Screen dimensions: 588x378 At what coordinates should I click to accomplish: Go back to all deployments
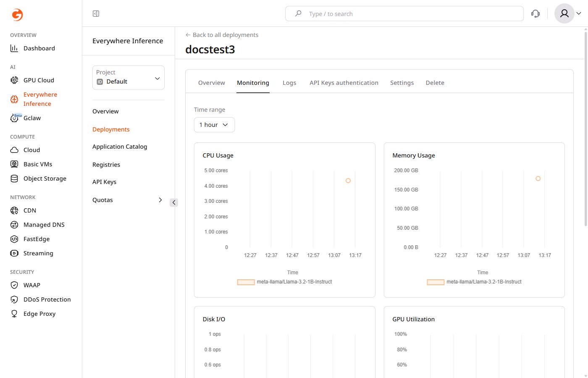[x=226, y=35]
